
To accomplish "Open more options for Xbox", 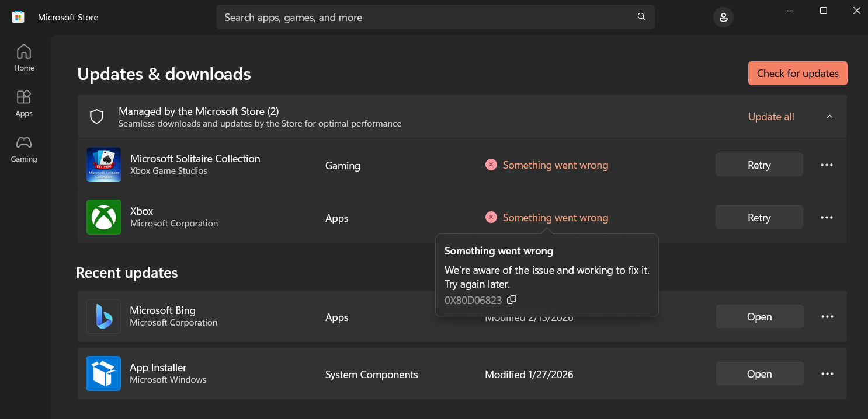I will [x=827, y=218].
